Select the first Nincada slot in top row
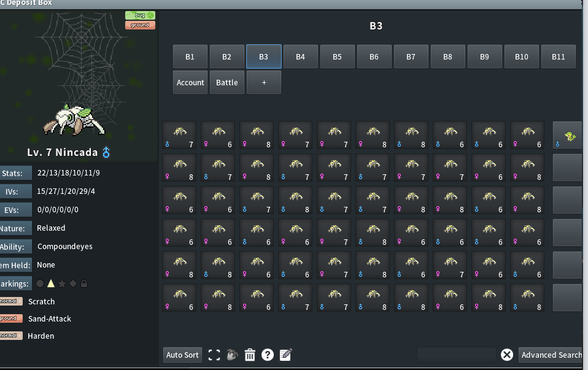 [179, 135]
